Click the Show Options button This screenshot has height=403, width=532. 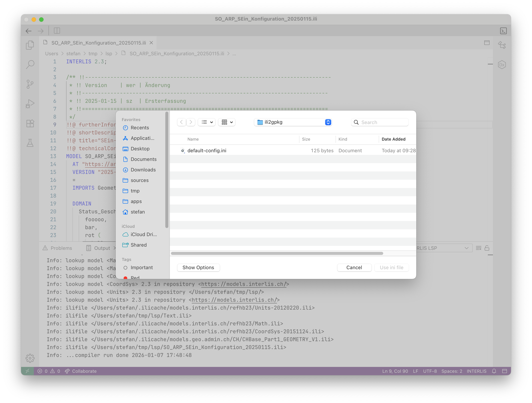(x=198, y=267)
